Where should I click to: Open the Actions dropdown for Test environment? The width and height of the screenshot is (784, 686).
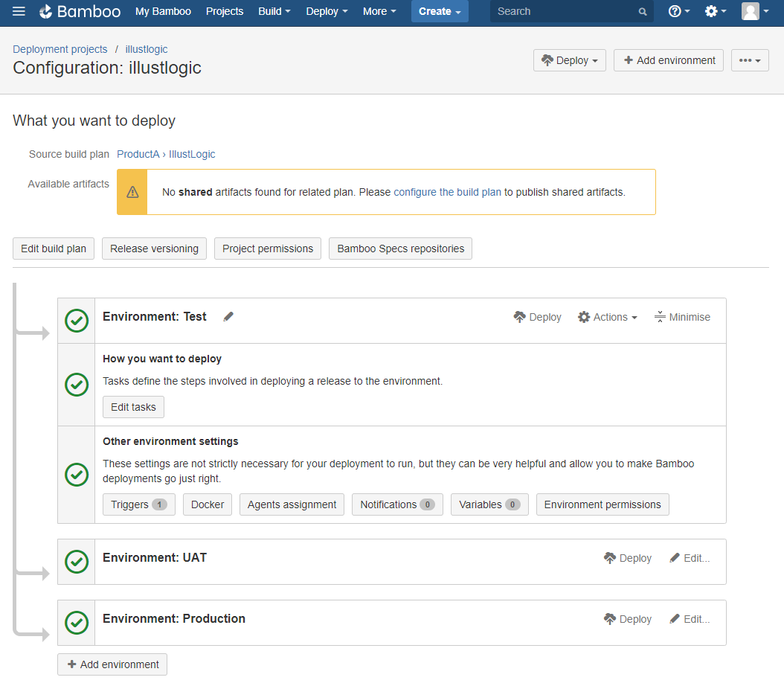click(608, 317)
